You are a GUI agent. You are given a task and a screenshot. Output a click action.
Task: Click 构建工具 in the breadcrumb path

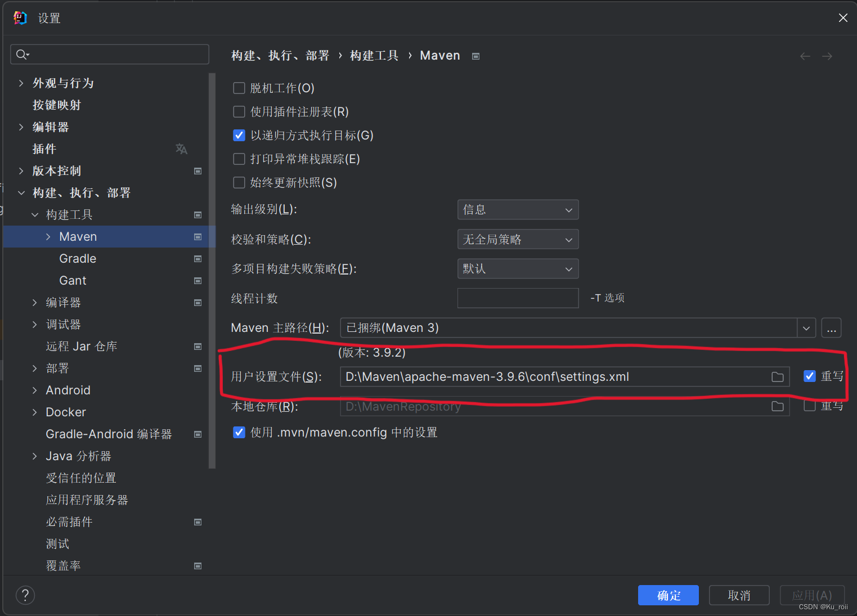(374, 55)
